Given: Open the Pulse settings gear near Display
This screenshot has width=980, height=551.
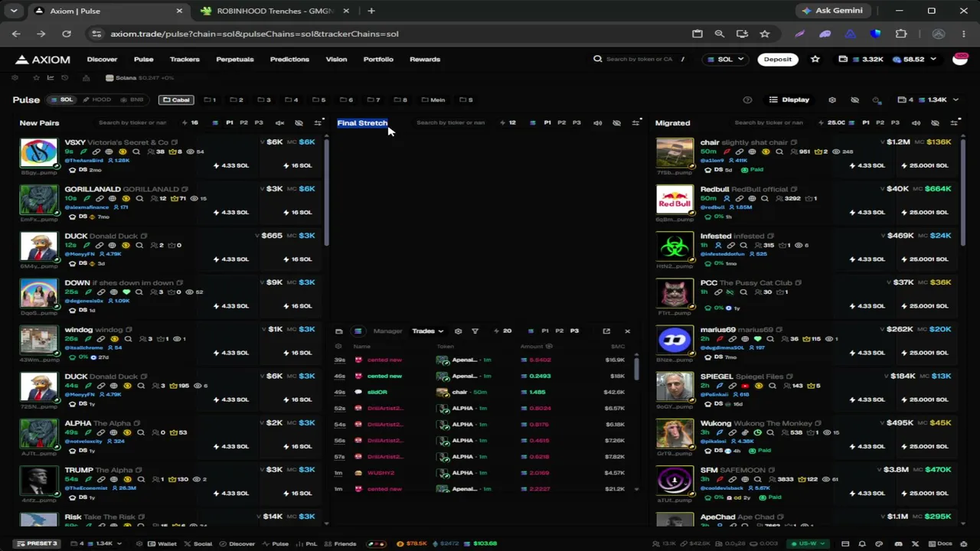Looking at the screenshot, I should (832, 99).
